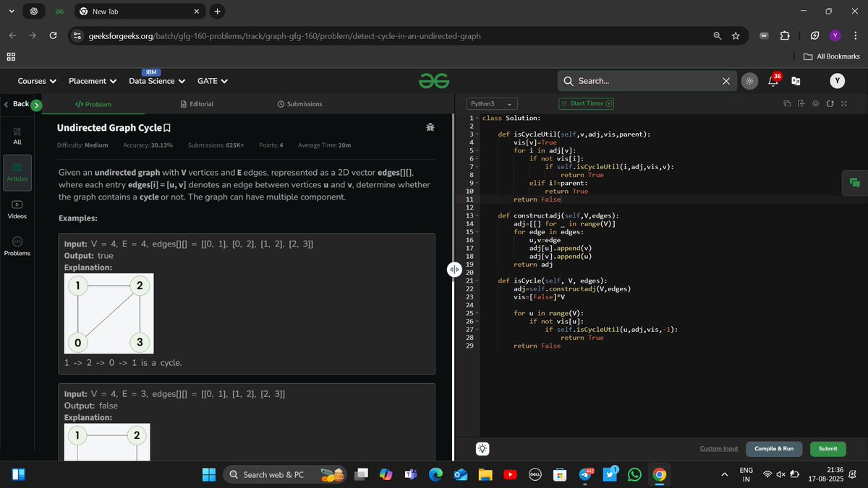Collapse isCycle fold arrow at line 21

(477, 281)
